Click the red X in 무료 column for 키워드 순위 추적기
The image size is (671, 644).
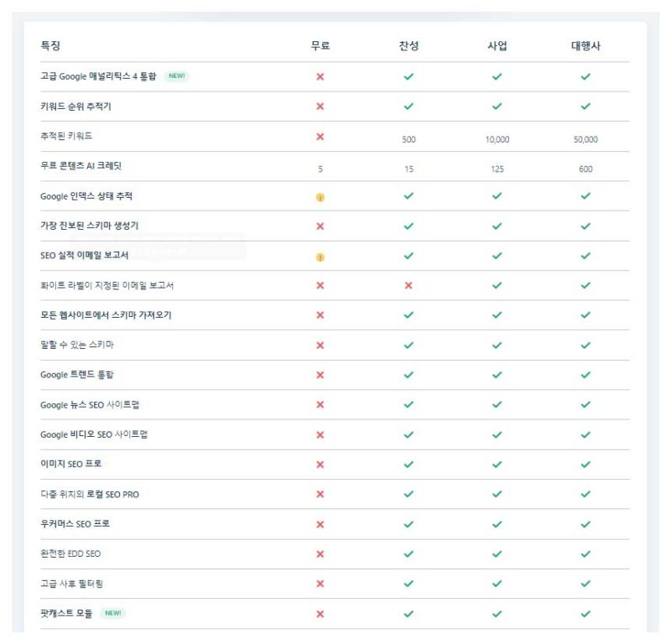tap(320, 106)
